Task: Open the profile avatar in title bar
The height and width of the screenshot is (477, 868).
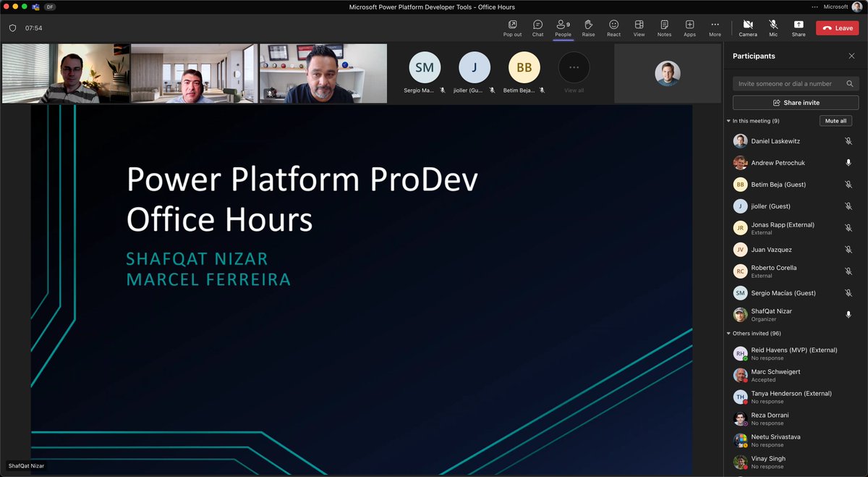Action: [x=857, y=7]
